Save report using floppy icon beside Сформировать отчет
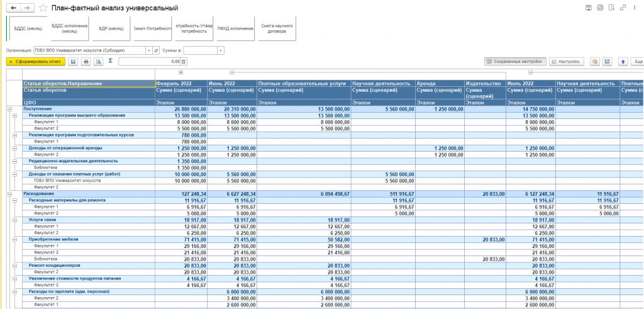The width and height of the screenshot is (644, 309). pos(74,62)
